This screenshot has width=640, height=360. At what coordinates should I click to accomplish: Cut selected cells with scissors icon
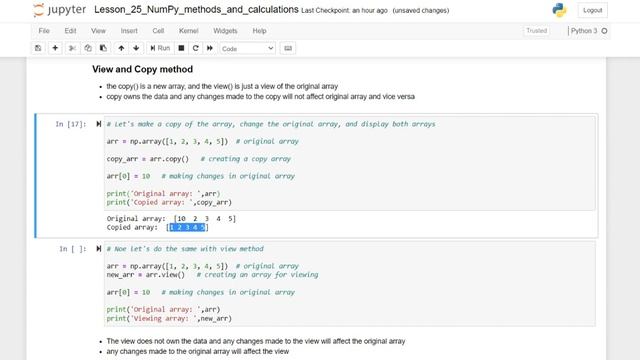point(72,48)
